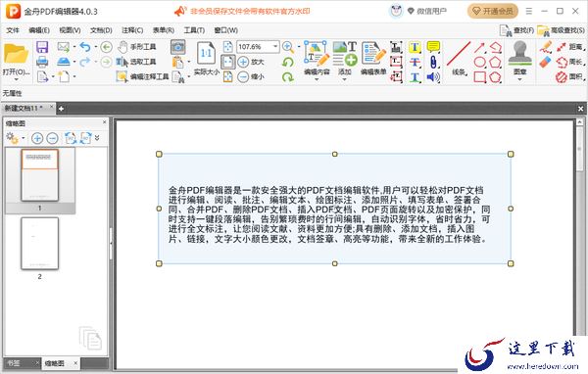Rotate page clockwise with lower green arrow

pyautogui.click(x=287, y=76)
